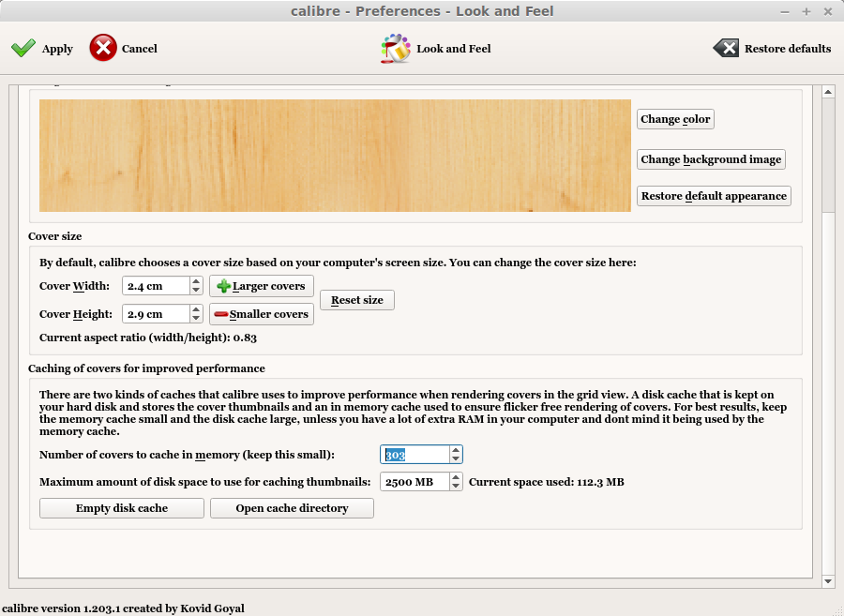Click the calibre version status text

(x=123, y=608)
